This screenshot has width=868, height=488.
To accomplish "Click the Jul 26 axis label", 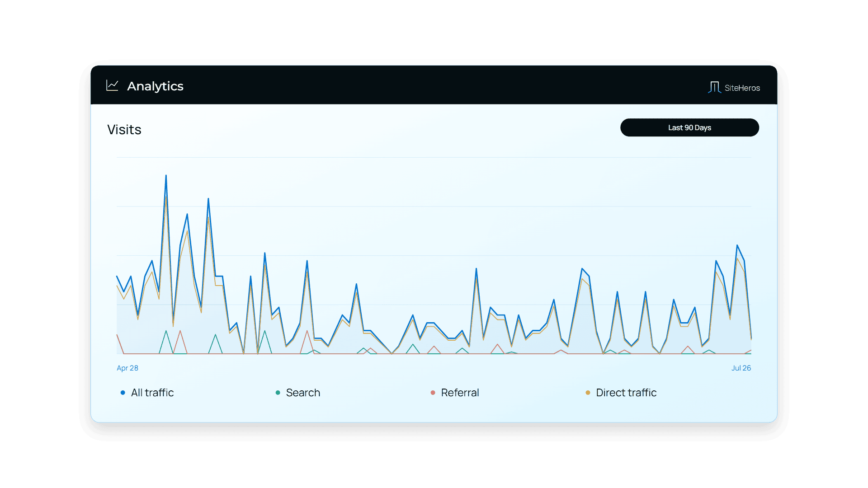I will click(741, 368).
